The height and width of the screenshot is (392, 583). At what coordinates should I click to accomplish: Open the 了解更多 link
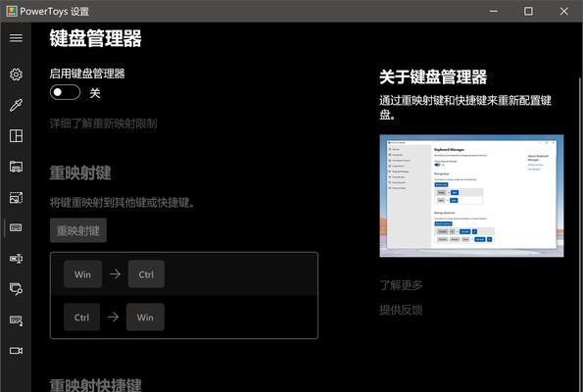click(401, 285)
